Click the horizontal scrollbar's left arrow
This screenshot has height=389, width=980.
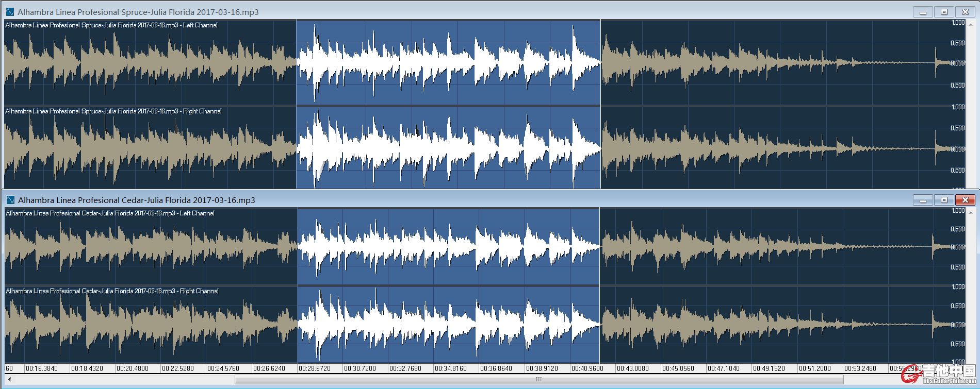9,380
